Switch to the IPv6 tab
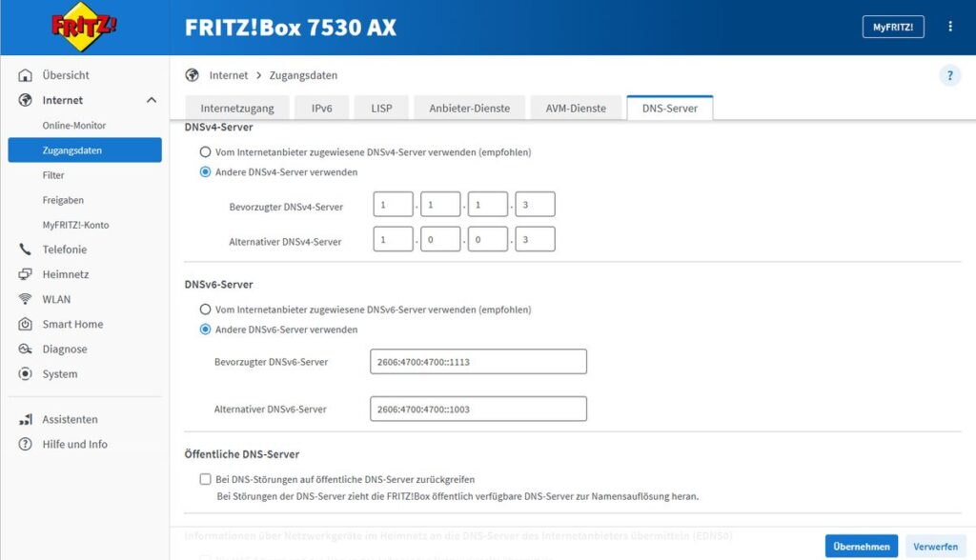976x560 pixels. tap(322, 108)
